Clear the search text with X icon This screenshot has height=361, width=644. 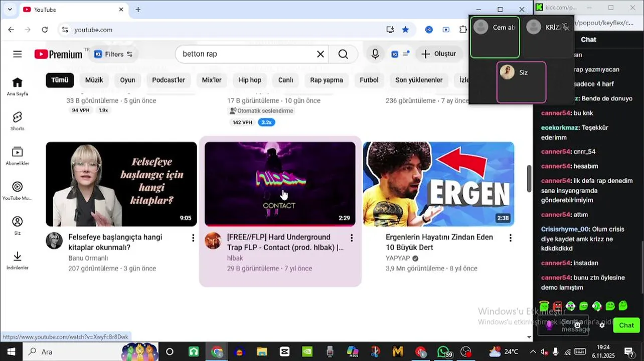[320, 54]
